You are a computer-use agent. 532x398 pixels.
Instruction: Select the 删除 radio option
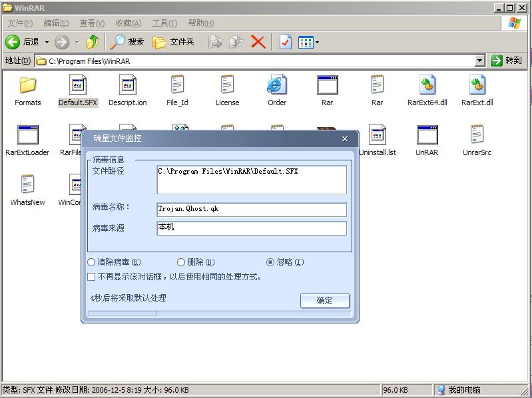[181, 262]
